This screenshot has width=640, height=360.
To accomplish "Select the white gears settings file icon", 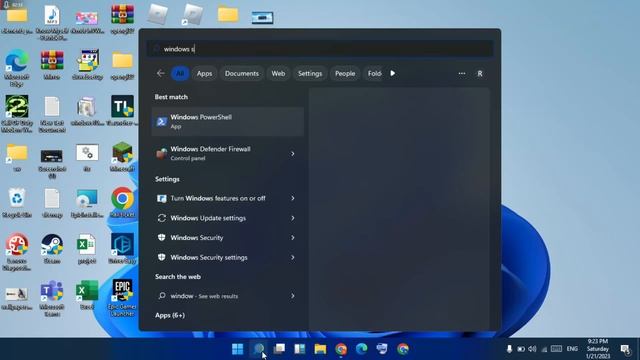I will (x=87, y=157).
